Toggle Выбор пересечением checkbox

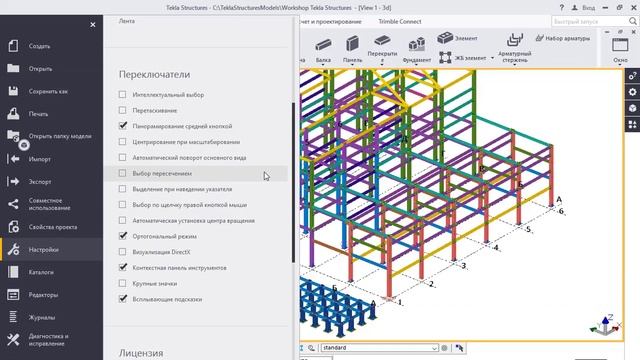click(x=122, y=173)
